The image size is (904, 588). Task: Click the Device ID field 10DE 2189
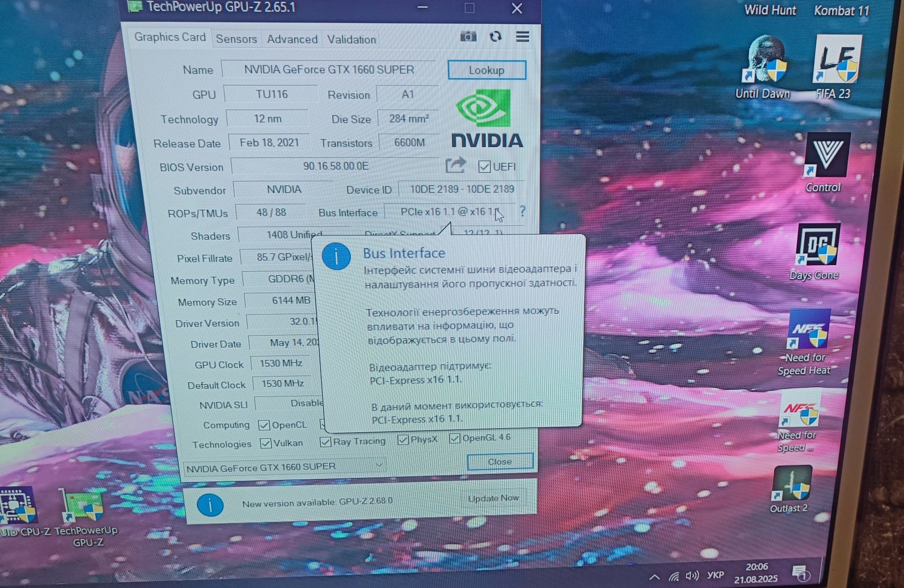(461, 189)
